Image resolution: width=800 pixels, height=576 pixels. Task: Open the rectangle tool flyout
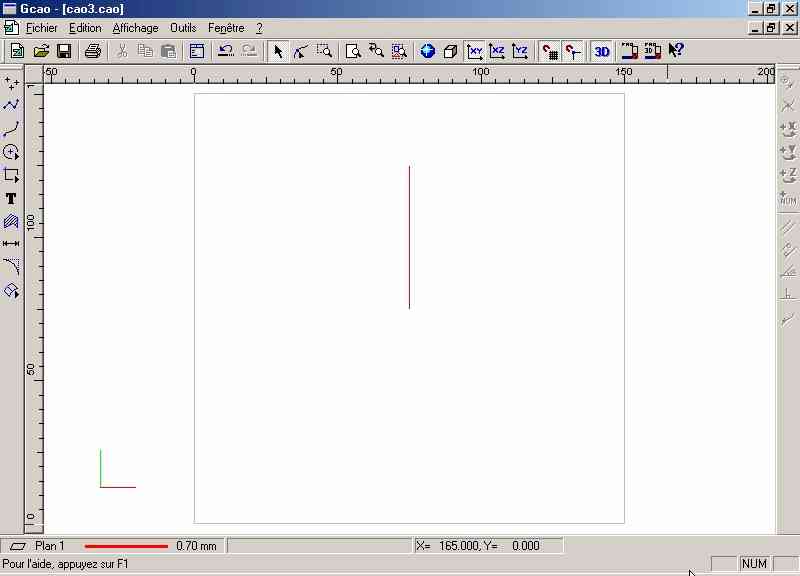click(11, 175)
